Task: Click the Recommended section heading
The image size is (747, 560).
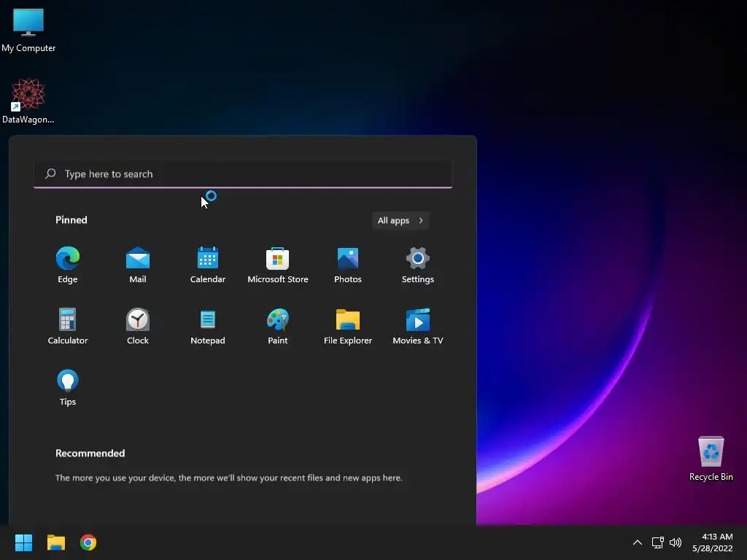Action: (x=90, y=454)
